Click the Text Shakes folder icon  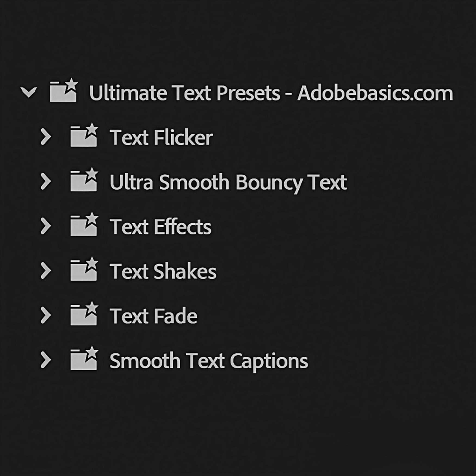pos(84,271)
